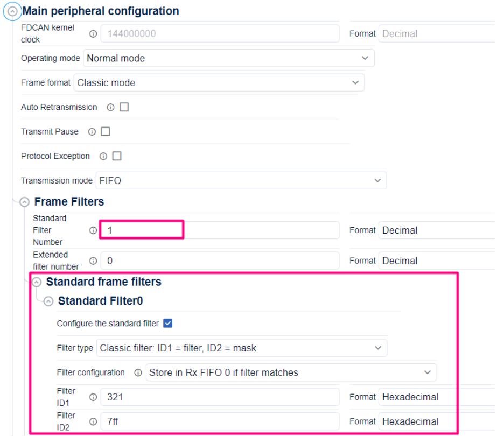Click the Standard Filter Number input field
The height and width of the screenshot is (436, 504).
coord(220,230)
